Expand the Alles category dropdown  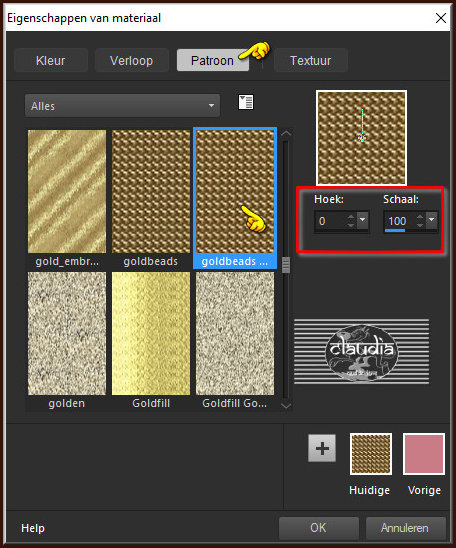point(122,106)
